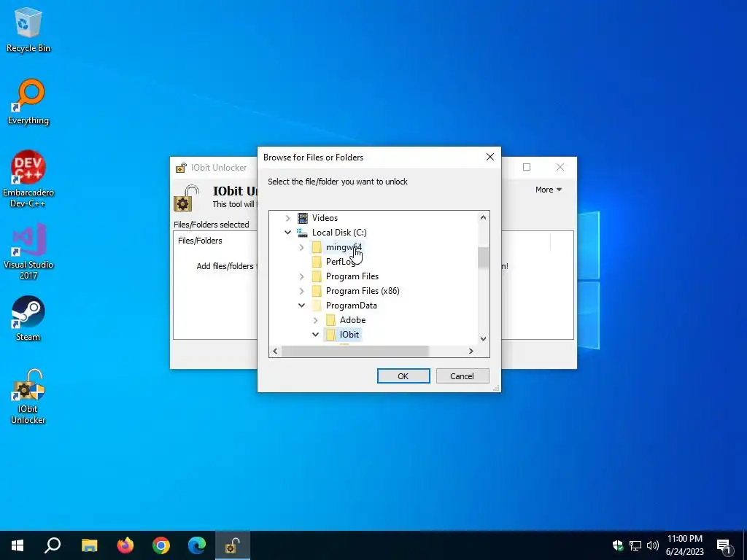This screenshot has width=747, height=560.
Task: Select the IObit folder
Action: (349, 334)
